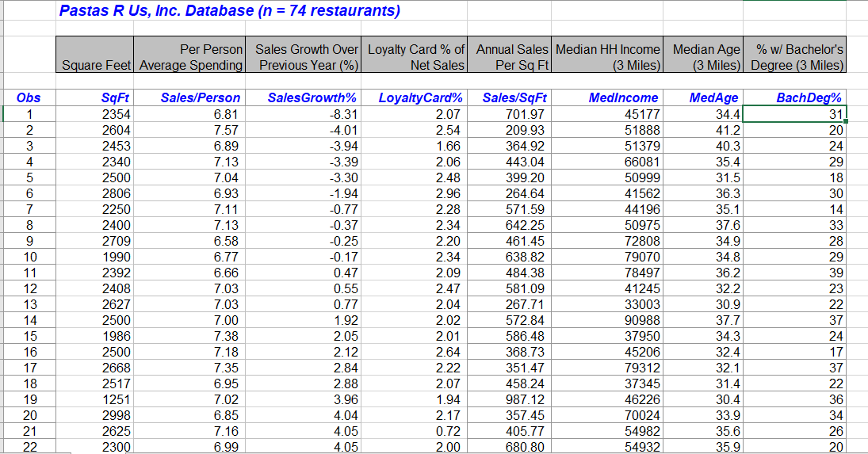
Task: Click 'Annual Sales Per Sq Ft' header
Action: [x=509, y=55]
